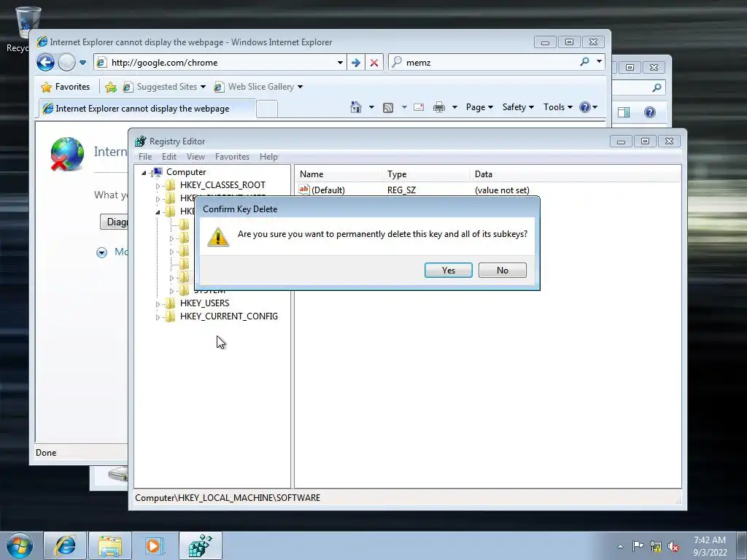
Task: Click the Feeds icon in IE toolbar
Action: 388,108
